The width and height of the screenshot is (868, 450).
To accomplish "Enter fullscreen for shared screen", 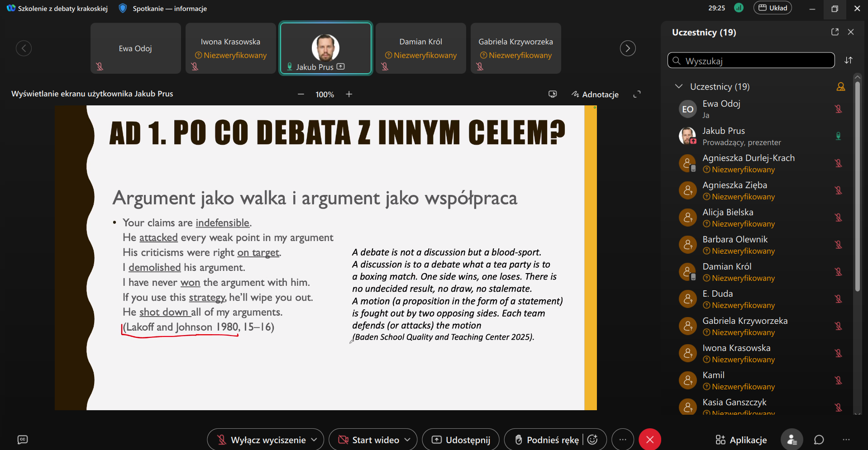I will [637, 94].
